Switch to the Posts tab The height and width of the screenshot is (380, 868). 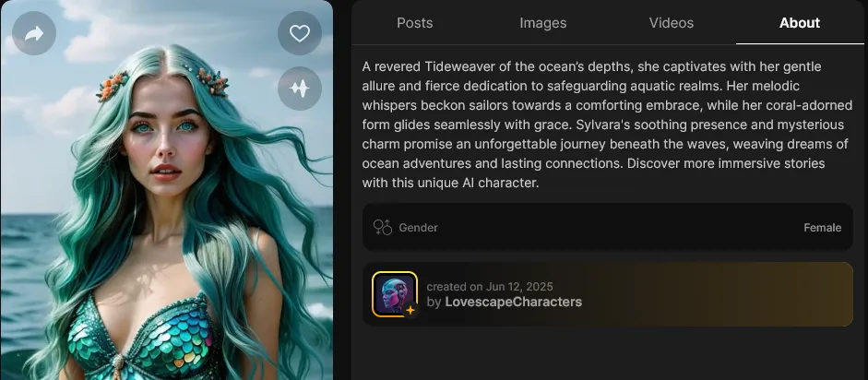point(414,23)
